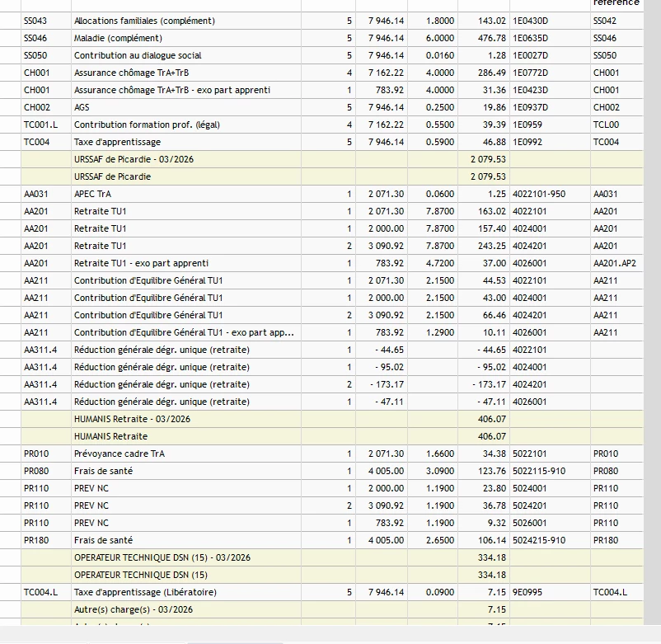661x644 pixels.
Task: Select amount cell '476.78' for Maladie
Action: tap(491, 38)
